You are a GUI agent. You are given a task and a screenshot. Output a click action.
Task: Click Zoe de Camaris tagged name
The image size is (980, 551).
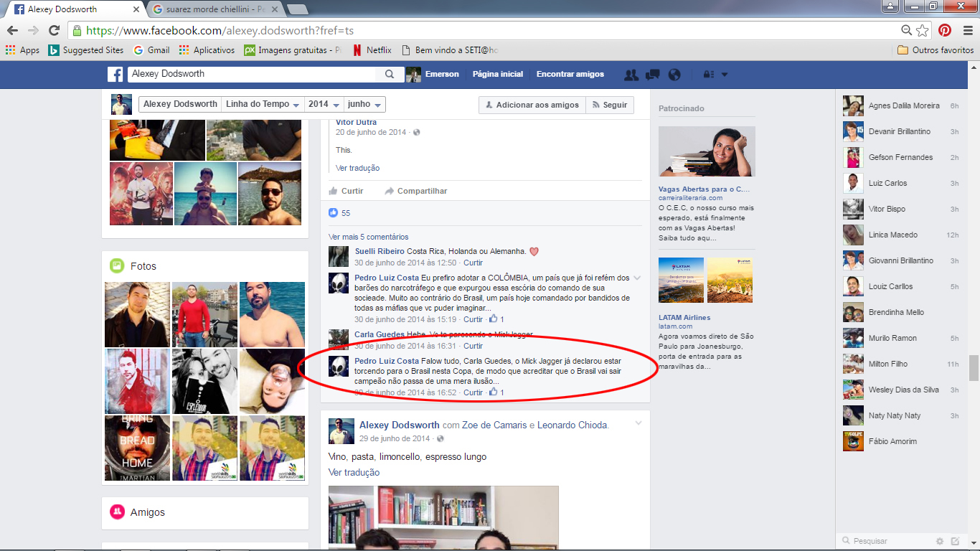point(495,425)
